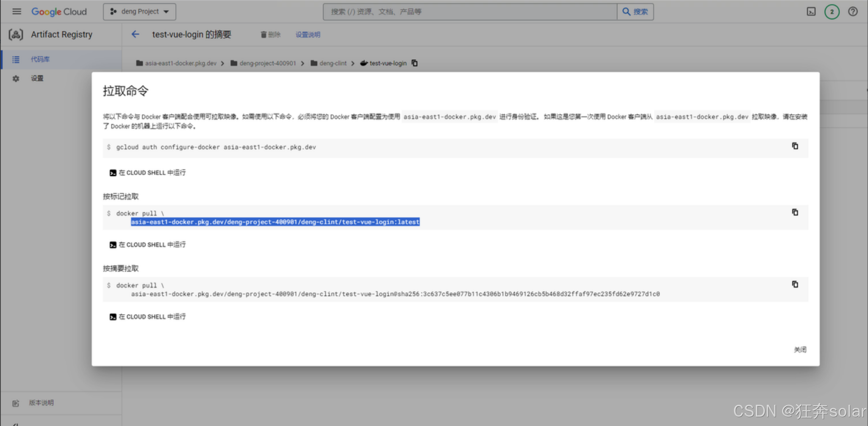The width and height of the screenshot is (868, 426).
Task: Click the 按标记拉取 section heading
Action: point(121,196)
